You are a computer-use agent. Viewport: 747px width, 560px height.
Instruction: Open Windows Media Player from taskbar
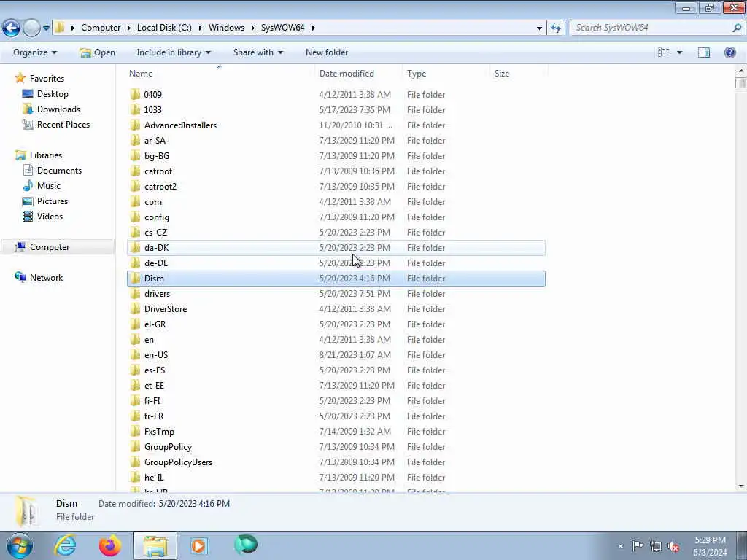[x=199, y=545]
